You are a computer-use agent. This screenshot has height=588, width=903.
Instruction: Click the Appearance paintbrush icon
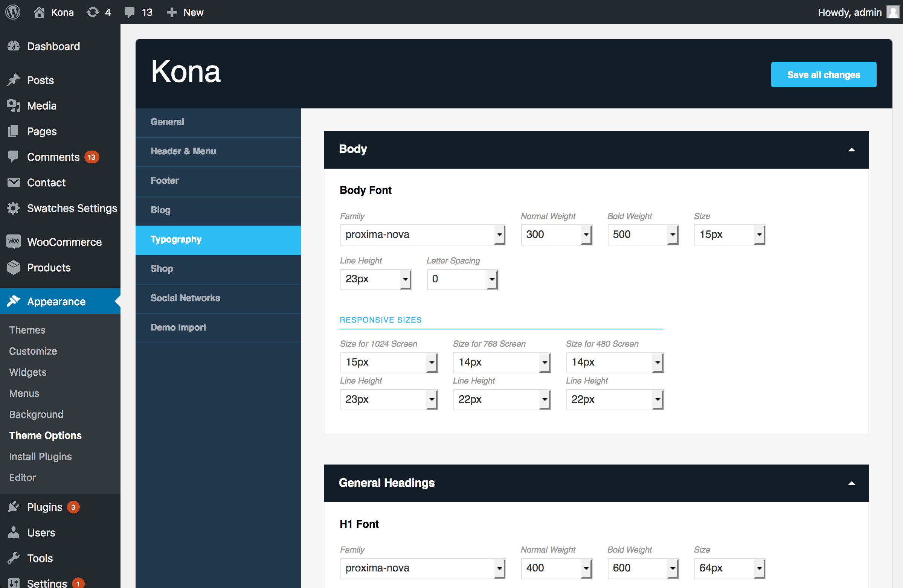14,301
